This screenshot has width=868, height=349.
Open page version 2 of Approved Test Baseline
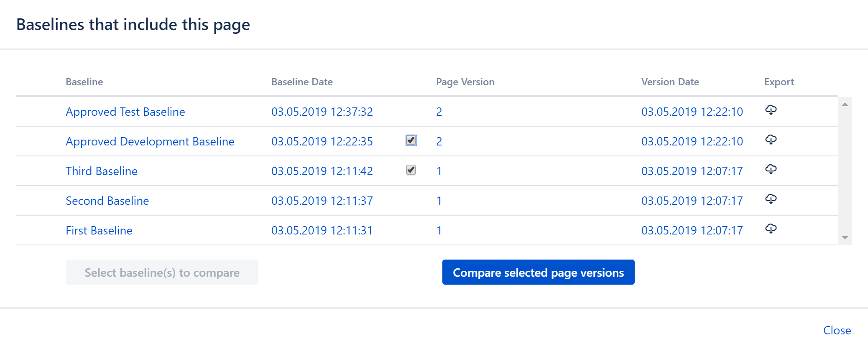point(439,112)
